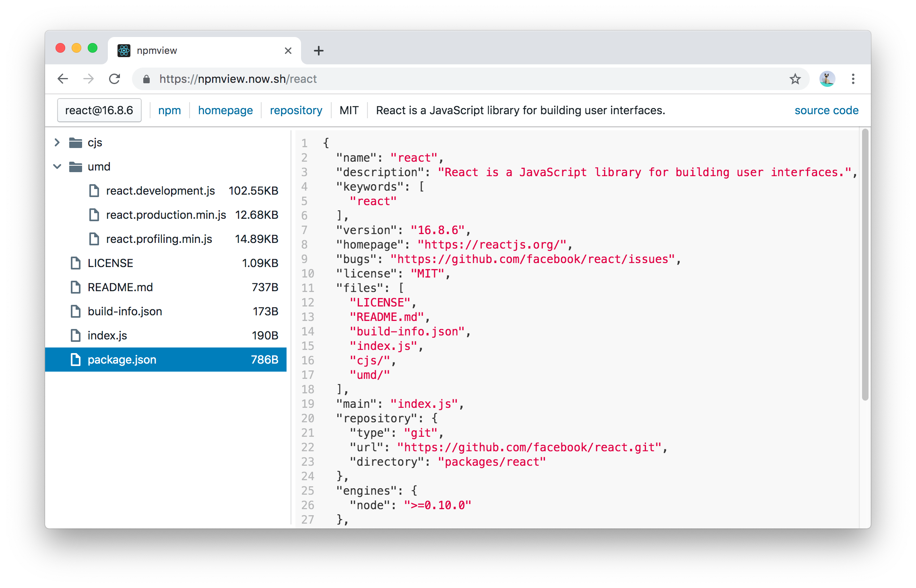This screenshot has height=588, width=916.
Task: Click the forward navigation arrow
Action: [x=89, y=79]
